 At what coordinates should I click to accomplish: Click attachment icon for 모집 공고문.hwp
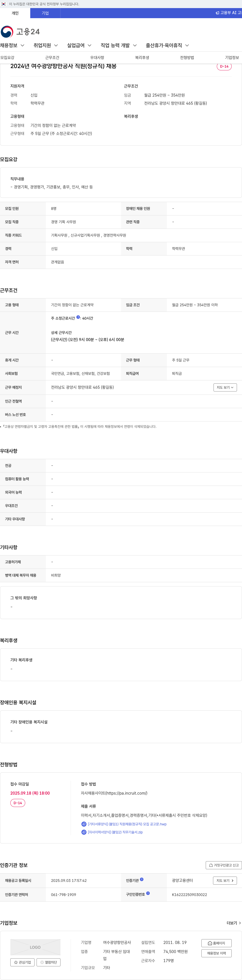[84, 824]
